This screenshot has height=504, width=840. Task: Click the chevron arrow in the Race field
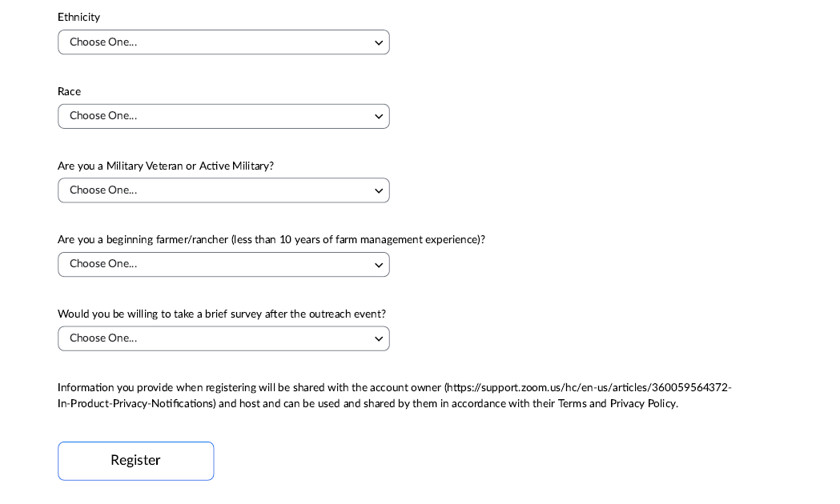pos(379,117)
